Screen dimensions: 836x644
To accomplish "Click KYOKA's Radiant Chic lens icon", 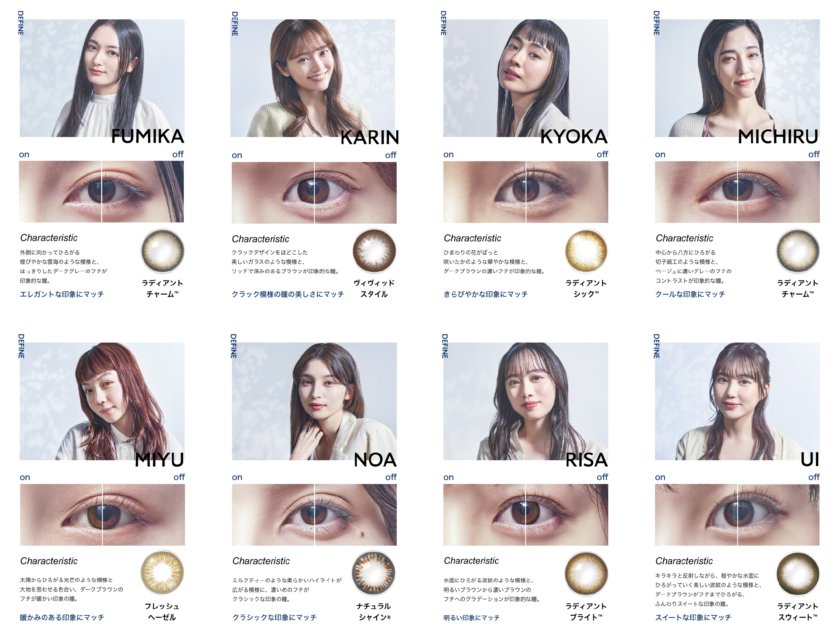I will tap(586, 251).
